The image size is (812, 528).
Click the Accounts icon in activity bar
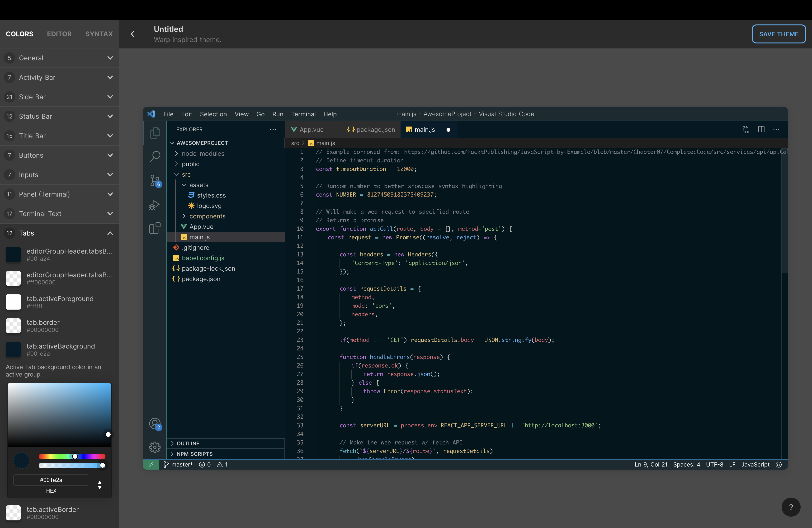(x=155, y=424)
